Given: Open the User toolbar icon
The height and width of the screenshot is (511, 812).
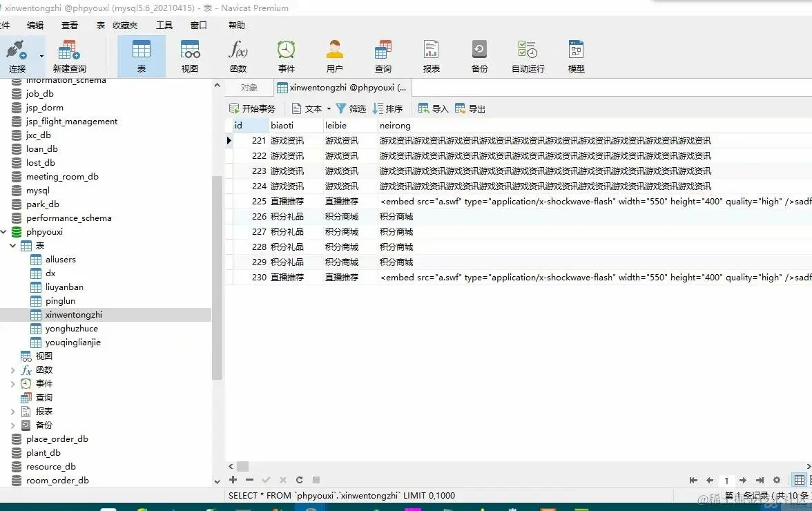Looking at the screenshot, I should point(334,56).
